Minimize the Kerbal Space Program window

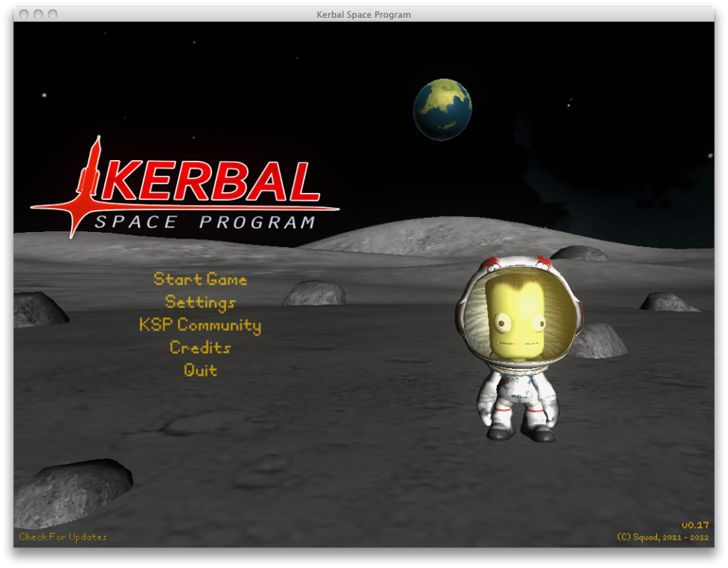click(x=38, y=14)
